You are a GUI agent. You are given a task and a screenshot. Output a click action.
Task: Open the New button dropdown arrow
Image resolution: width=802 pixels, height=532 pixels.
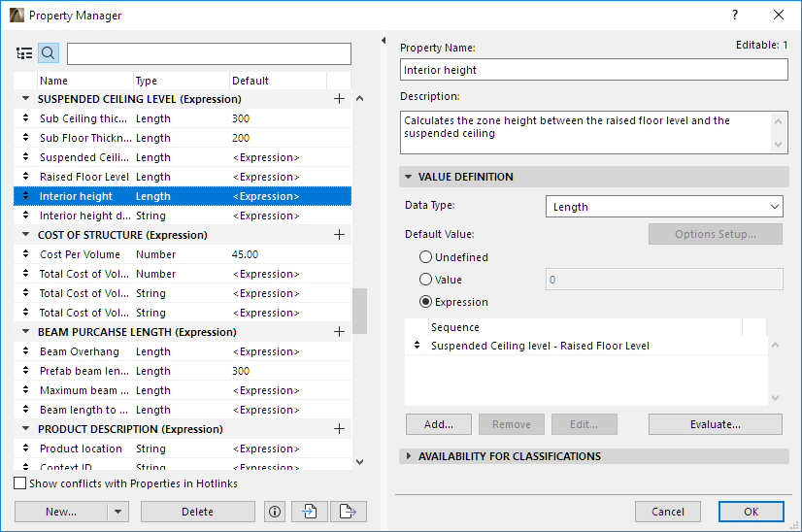(x=117, y=512)
